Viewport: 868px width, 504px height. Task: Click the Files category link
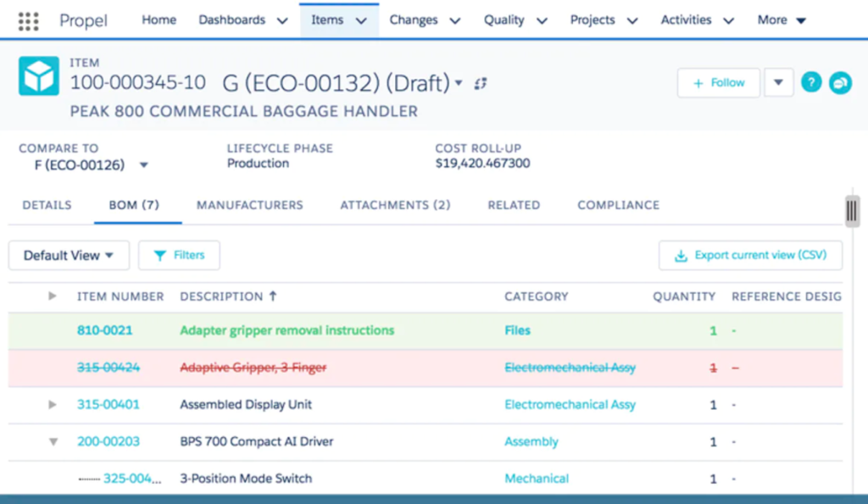click(x=517, y=330)
